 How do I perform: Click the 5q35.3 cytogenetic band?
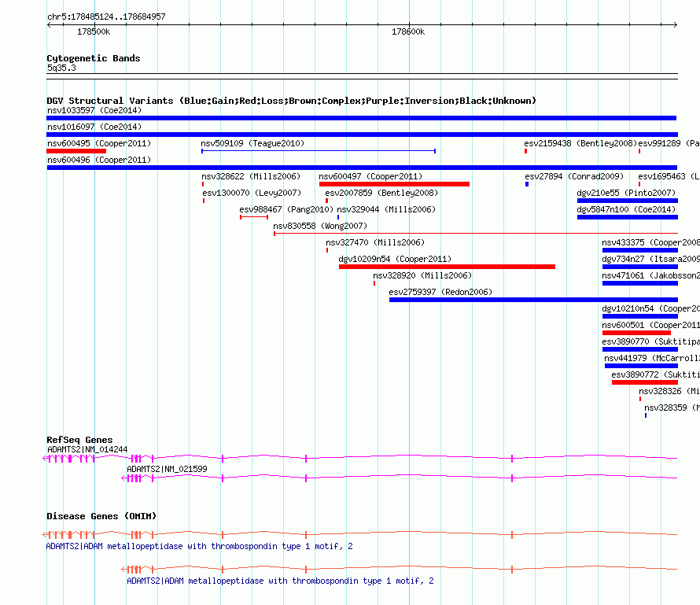tap(61, 68)
